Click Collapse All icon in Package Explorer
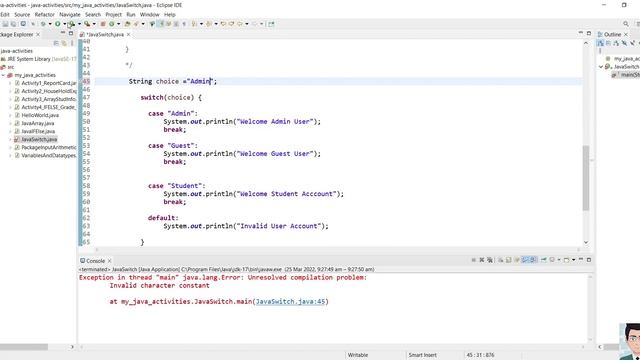 [56, 43]
